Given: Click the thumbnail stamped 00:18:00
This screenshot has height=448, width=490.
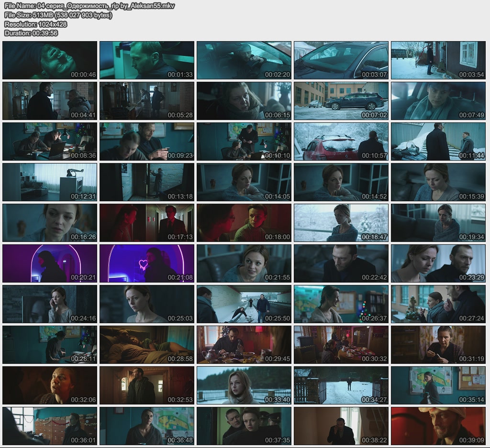Looking at the screenshot, I should pyautogui.click(x=244, y=223).
